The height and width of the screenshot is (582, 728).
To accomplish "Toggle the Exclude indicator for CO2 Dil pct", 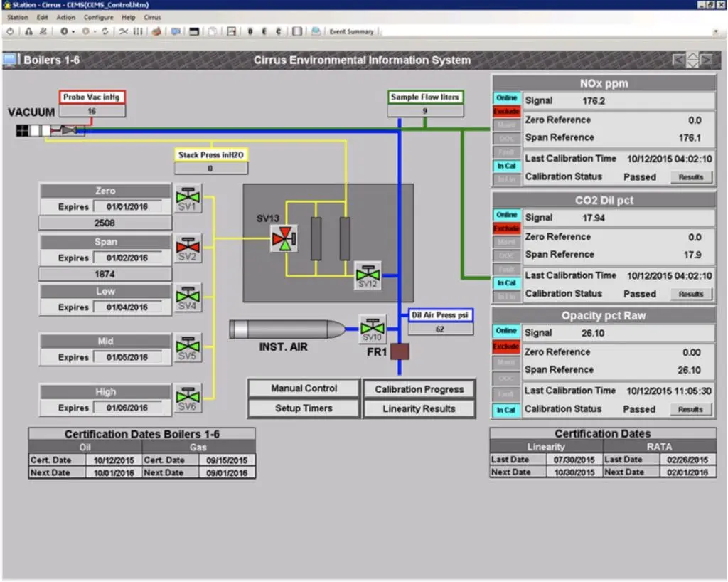I will click(506, 228).
